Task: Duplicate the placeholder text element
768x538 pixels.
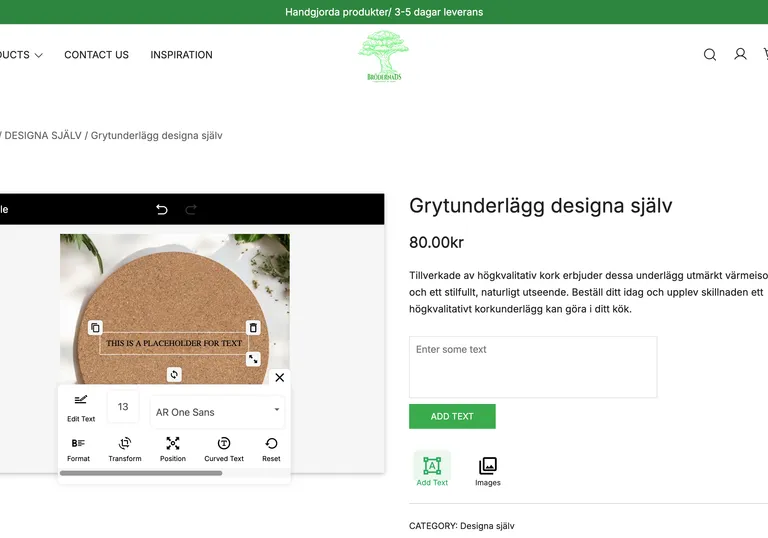Action: tap(96, 327)
